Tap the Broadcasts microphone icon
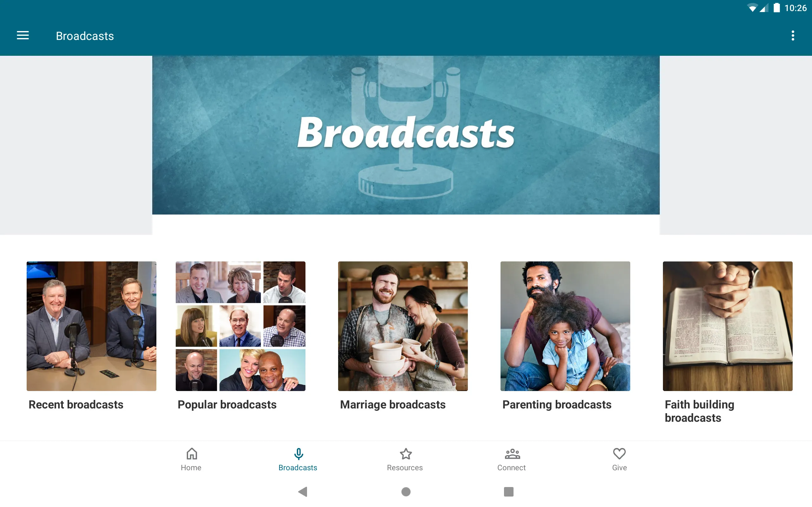This screenshot has width=812, height=507. [298, 453]
